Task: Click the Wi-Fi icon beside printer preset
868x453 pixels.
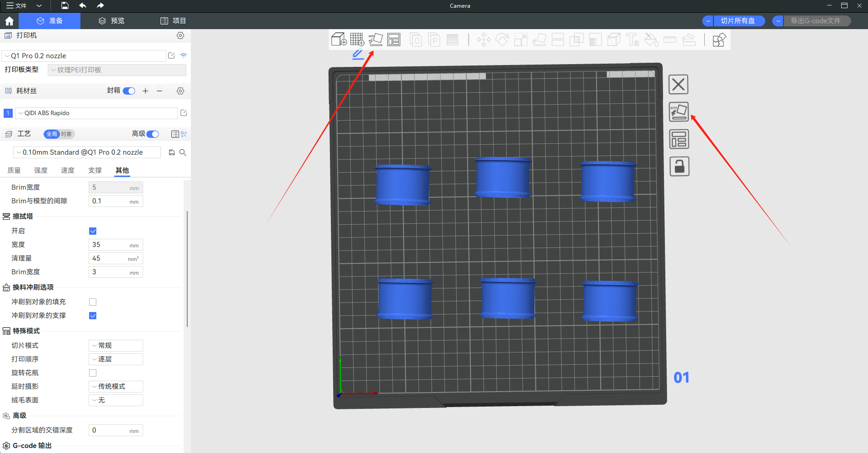Action: 184,55
